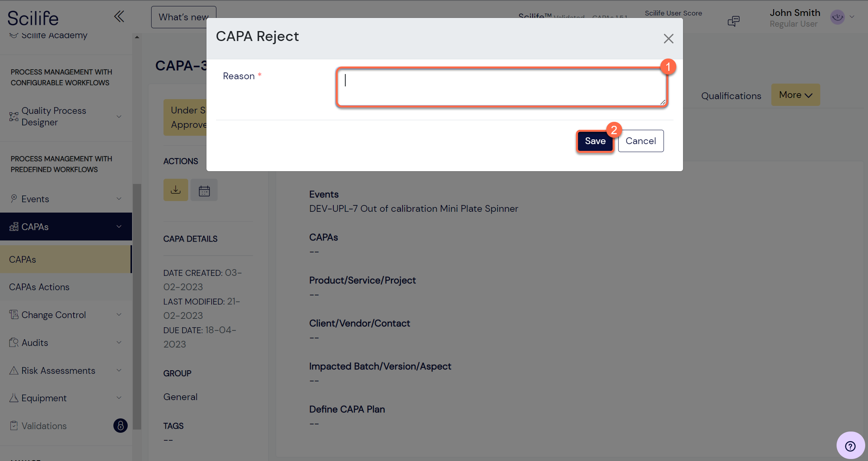The height and width of the screenshot is (461, 868).
Task: Click the What's new button
Action: (184, 17)
